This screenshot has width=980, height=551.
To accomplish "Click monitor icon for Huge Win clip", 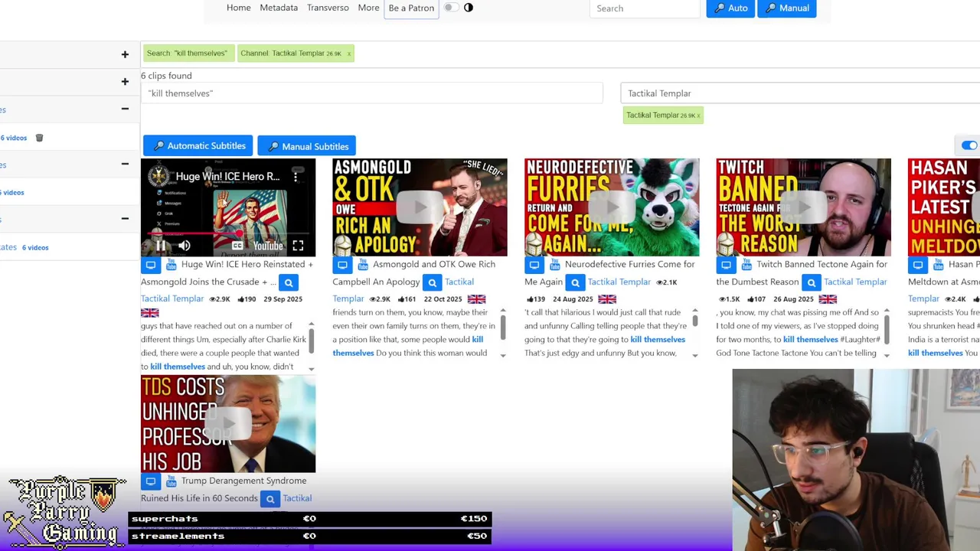I will tap(151, 265).
